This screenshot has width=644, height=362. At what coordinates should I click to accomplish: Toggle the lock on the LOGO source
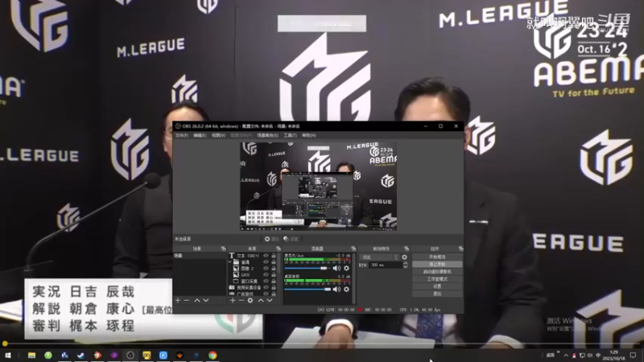point(274,274)
